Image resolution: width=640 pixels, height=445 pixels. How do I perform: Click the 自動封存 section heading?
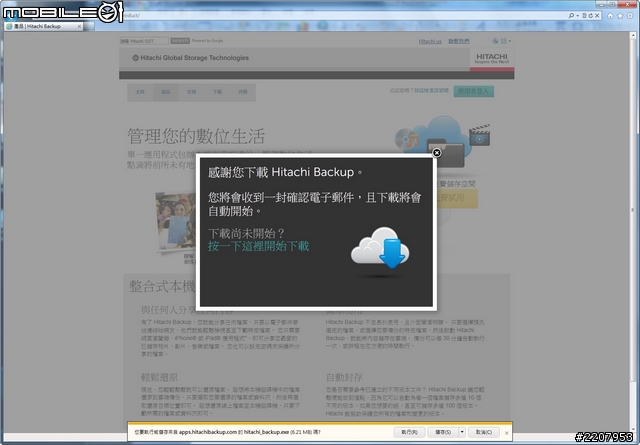pos(344,377)
